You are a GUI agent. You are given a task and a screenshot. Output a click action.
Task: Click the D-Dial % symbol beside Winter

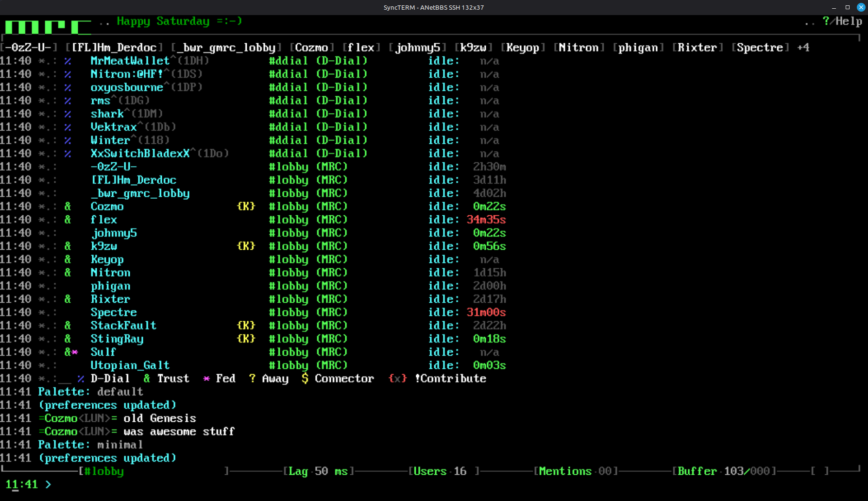(68, 140)
